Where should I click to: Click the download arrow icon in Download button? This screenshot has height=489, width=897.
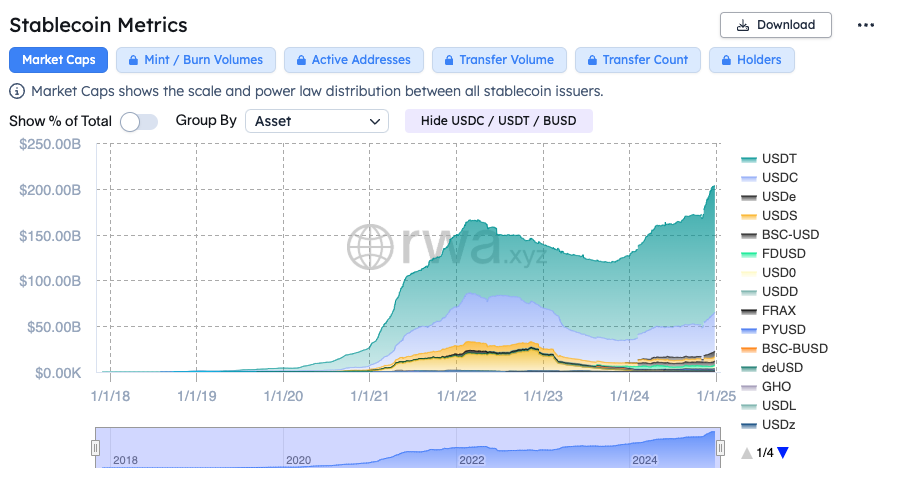tap(743, 25)
